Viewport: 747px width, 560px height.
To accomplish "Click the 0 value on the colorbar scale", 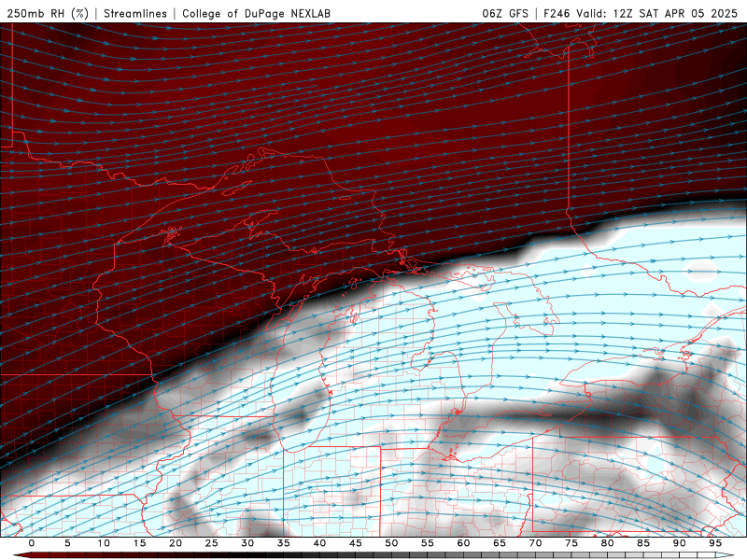I will tap(32, 543).
